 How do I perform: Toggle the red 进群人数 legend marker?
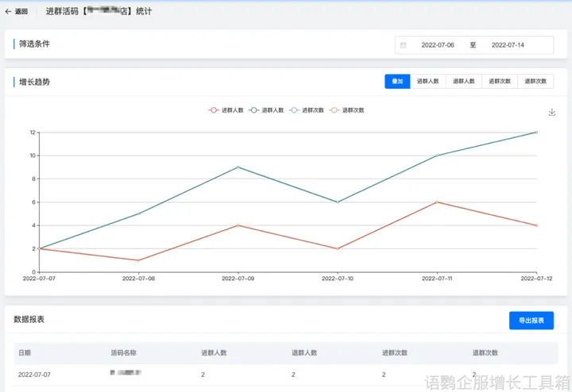tap(214, 110)
